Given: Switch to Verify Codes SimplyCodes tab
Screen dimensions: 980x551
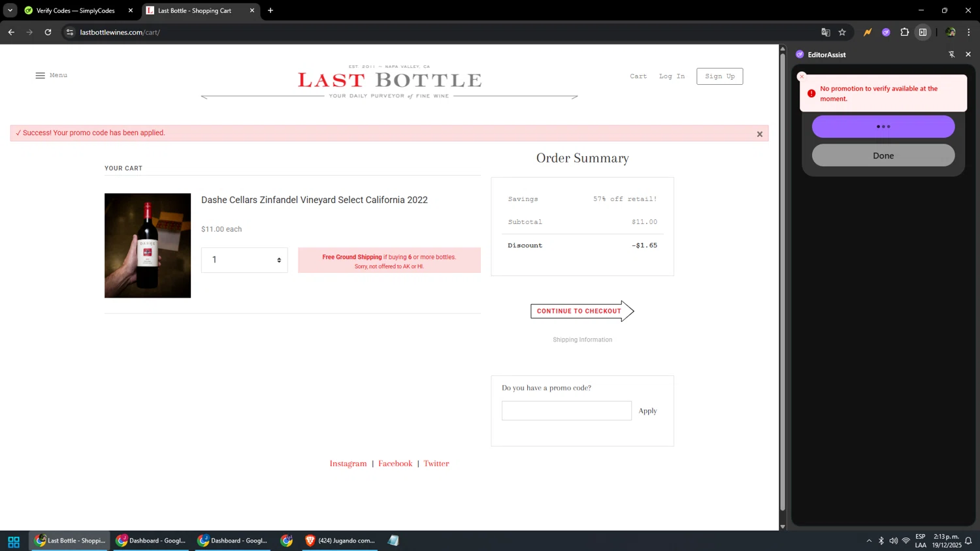Looking at the screenshot, I should (75, 10).
